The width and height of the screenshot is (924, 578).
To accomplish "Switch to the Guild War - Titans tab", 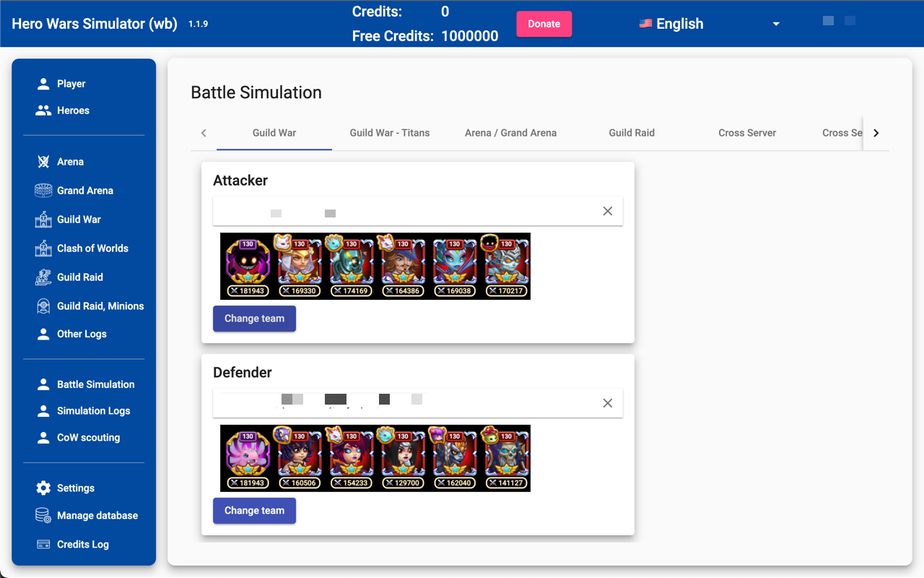I will (389, 133).
